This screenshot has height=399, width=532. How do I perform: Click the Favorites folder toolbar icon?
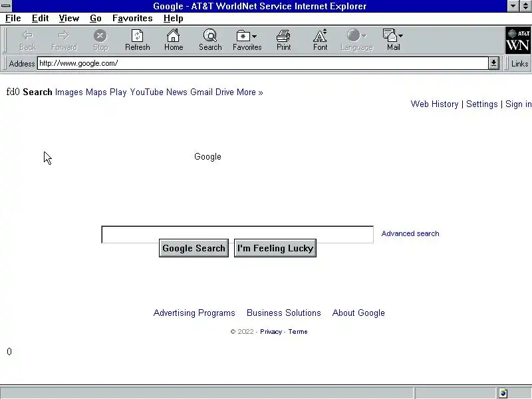pos(243,36)
